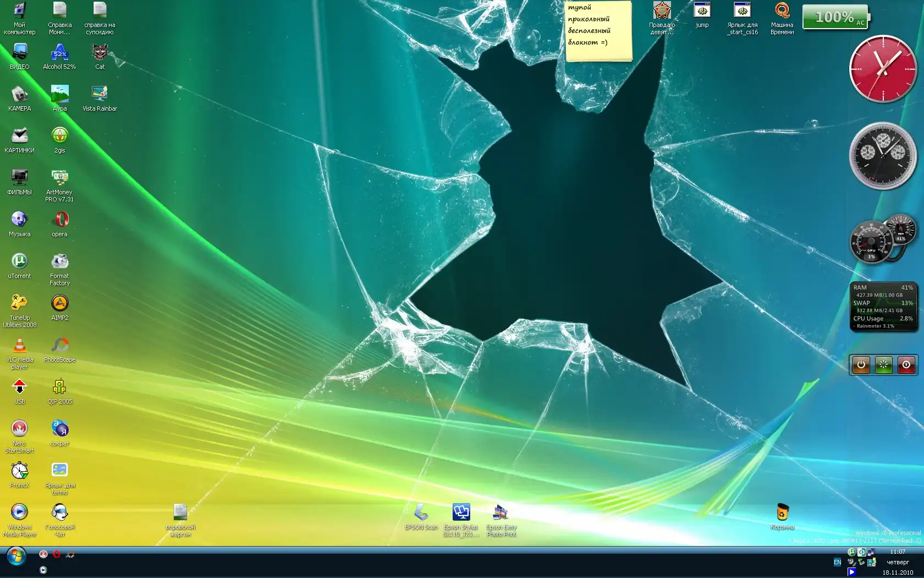Screen dimensions: 924x578
Task: Open the uTorrent desktop shortcut
Action: [19, 261]
